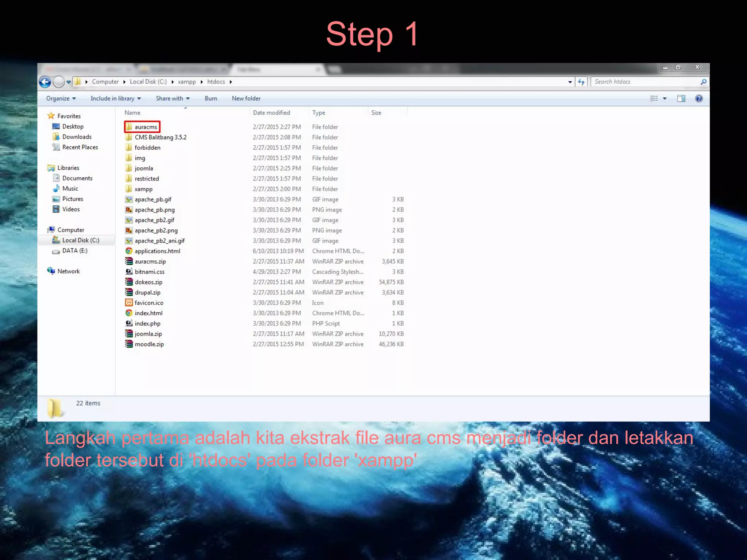This screenshot has height=560, width=747.
Task: Open Recent Places in navigation pane
Action: [80, 147]
